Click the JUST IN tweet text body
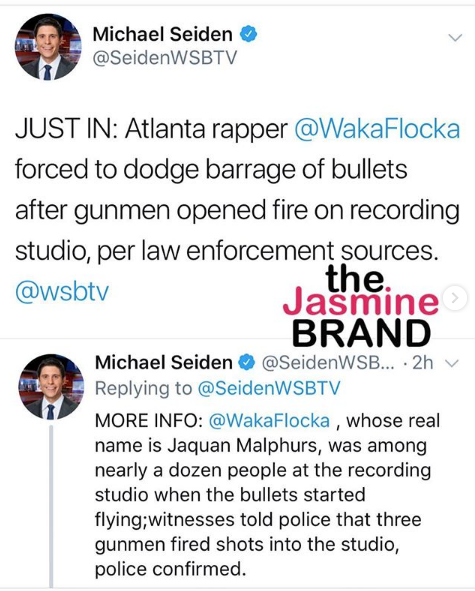Screen dimensions: 475x591 (x=238, y=190)
